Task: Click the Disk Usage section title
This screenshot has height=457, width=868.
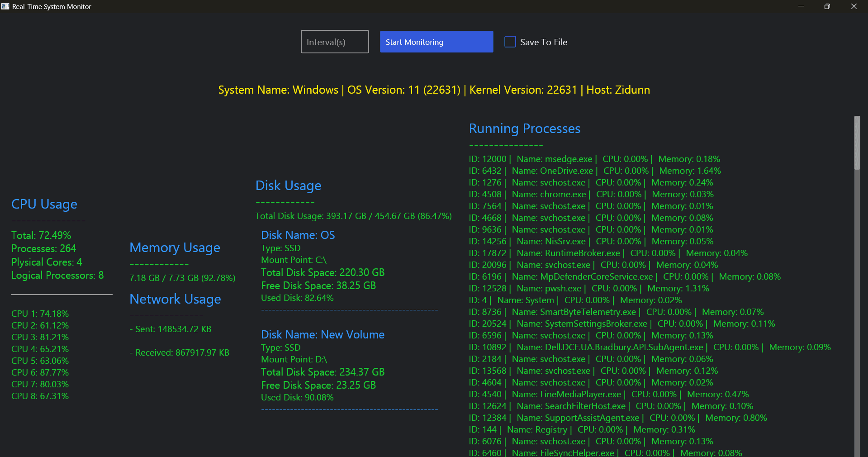Action: point(288,186)
